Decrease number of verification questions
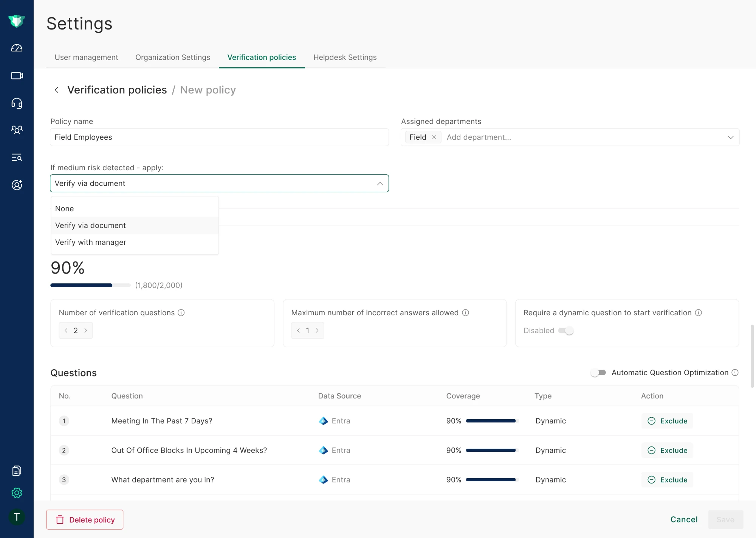Viewport: 756px width, 538px height. pyautogui.click(x=66, y=331)
